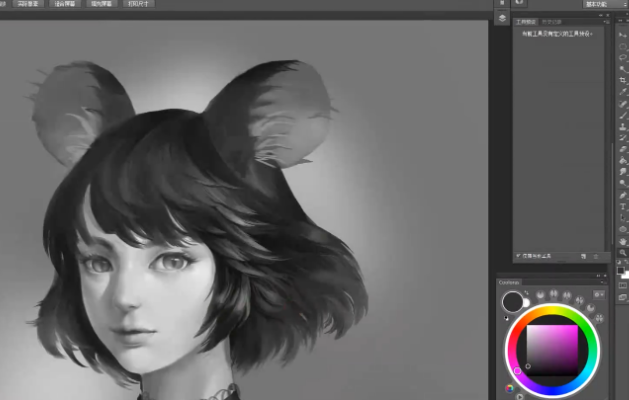
Task: Select the Eraser tool
Action: 623,149
